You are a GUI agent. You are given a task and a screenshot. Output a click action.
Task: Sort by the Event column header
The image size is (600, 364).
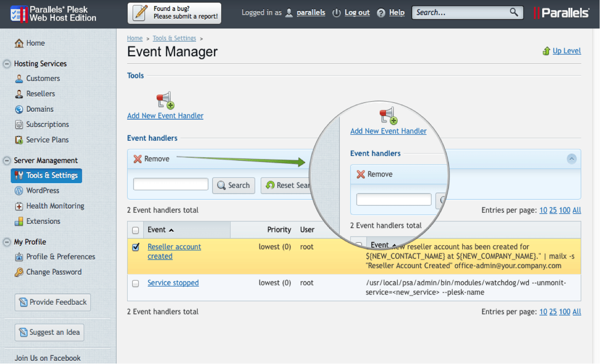(161, 230)
